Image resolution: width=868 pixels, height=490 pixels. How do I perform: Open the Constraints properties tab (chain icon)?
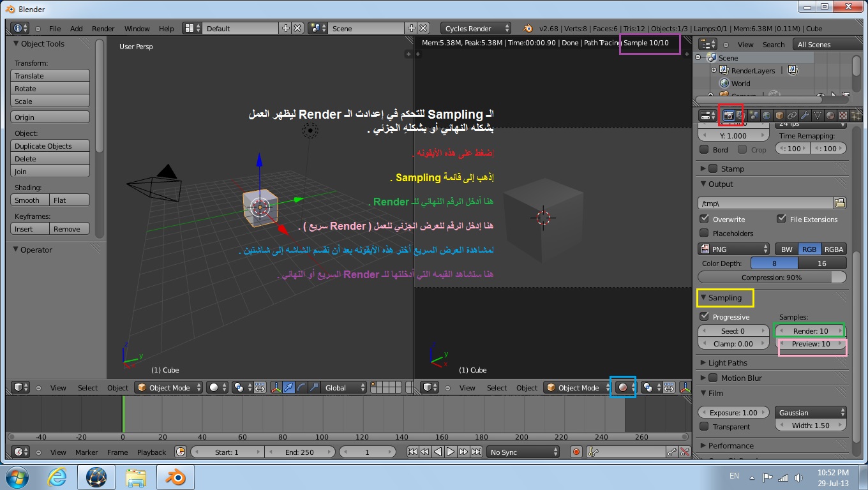pos(792,115)
